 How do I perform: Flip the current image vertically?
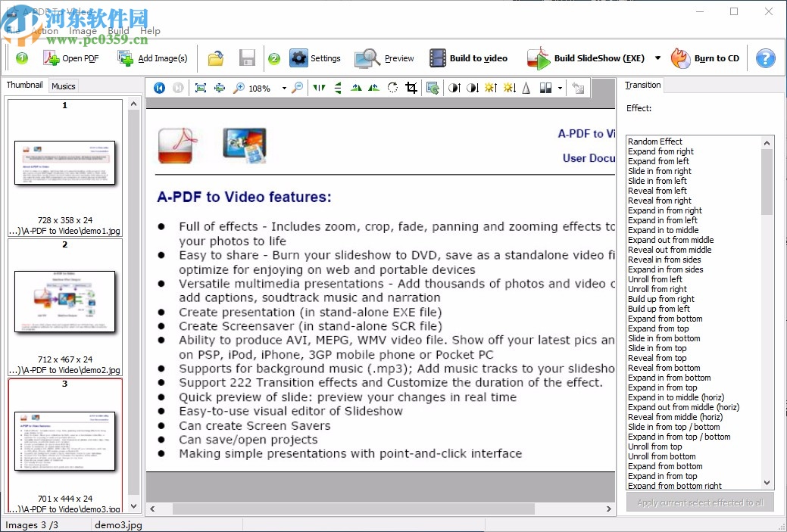pyautogui.click(x=337, y=88)
